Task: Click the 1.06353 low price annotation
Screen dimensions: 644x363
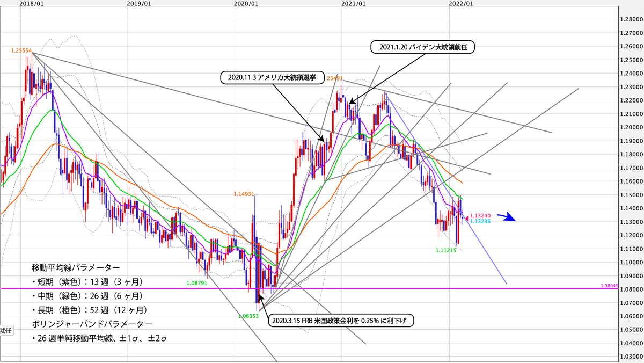Action: point(248,316)
